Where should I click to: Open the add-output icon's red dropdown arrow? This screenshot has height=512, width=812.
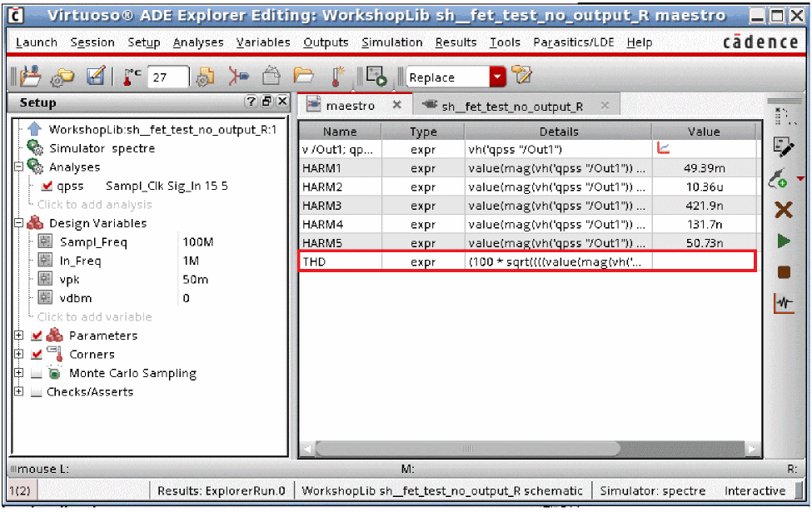pyautogui.click(x=800, y=179)
